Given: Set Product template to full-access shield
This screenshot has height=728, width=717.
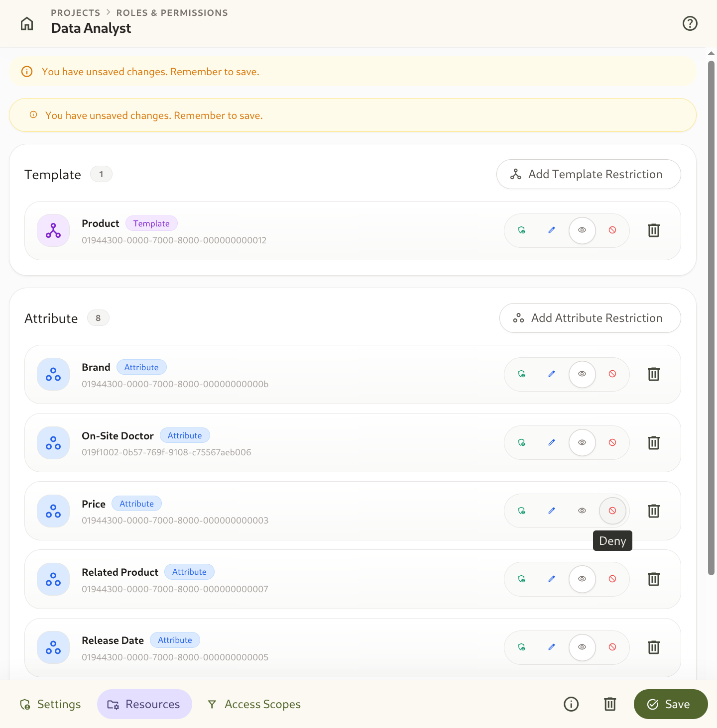Looking at the screenshot, I should pos(521,230).
